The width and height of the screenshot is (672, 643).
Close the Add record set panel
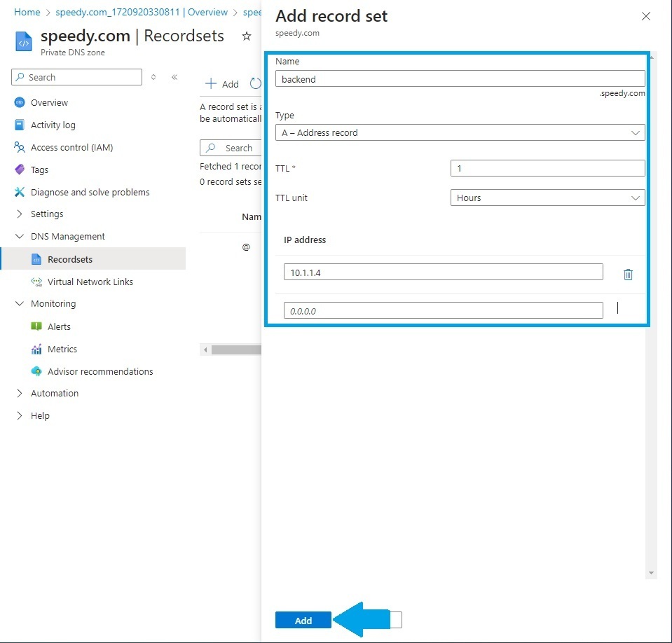tap(646, 16)
